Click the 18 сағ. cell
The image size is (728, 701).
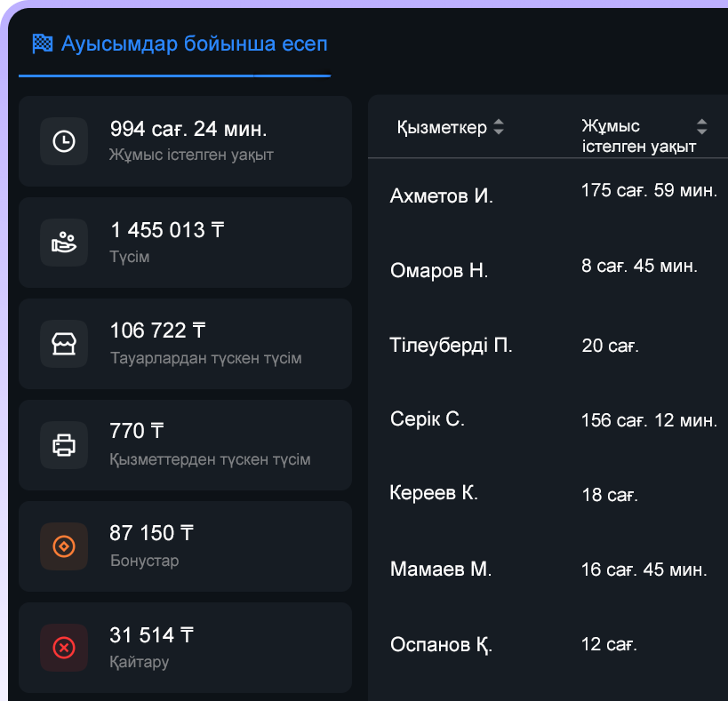[610, 495]
